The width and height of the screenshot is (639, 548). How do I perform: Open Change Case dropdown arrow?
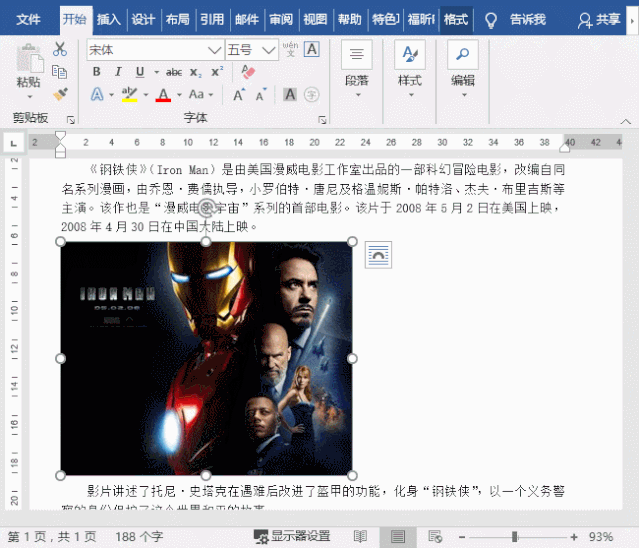211,95
